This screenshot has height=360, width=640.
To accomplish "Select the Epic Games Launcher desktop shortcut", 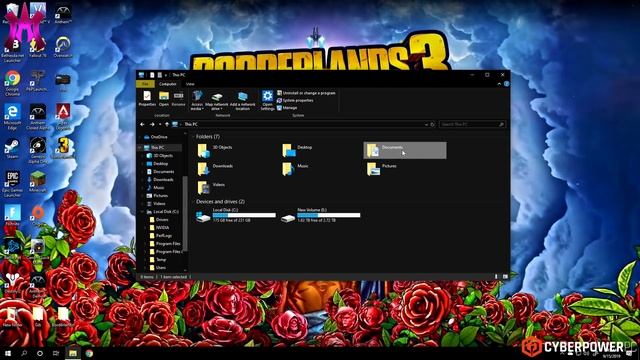I will (12, 184).
